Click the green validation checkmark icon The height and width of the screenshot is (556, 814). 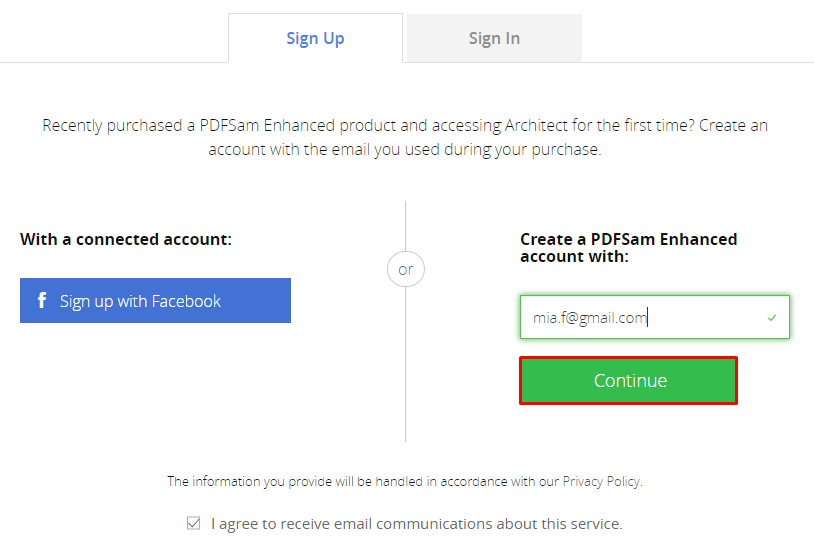tap(772, 317)
